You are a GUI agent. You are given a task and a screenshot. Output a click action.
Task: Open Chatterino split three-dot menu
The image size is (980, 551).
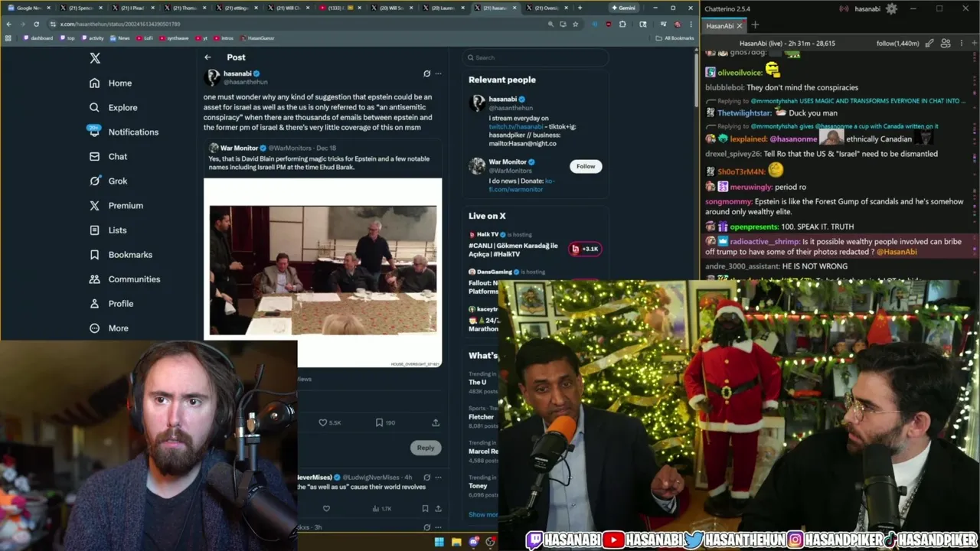point(960,44)
